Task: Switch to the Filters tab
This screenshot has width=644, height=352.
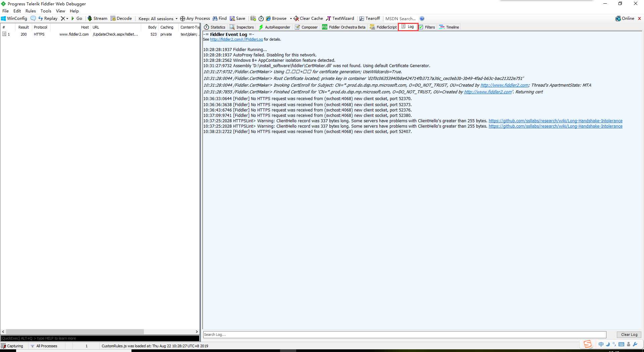Action: pos(427,27)
